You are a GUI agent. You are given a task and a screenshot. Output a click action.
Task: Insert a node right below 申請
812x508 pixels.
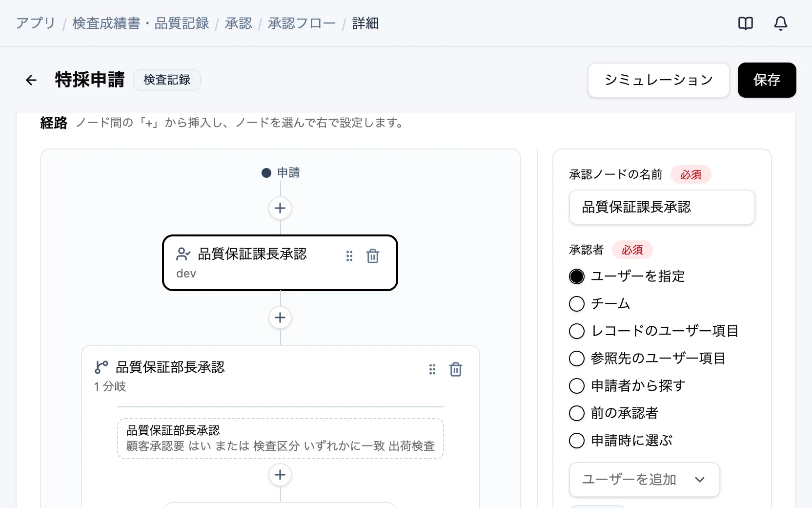coord(280,208)
